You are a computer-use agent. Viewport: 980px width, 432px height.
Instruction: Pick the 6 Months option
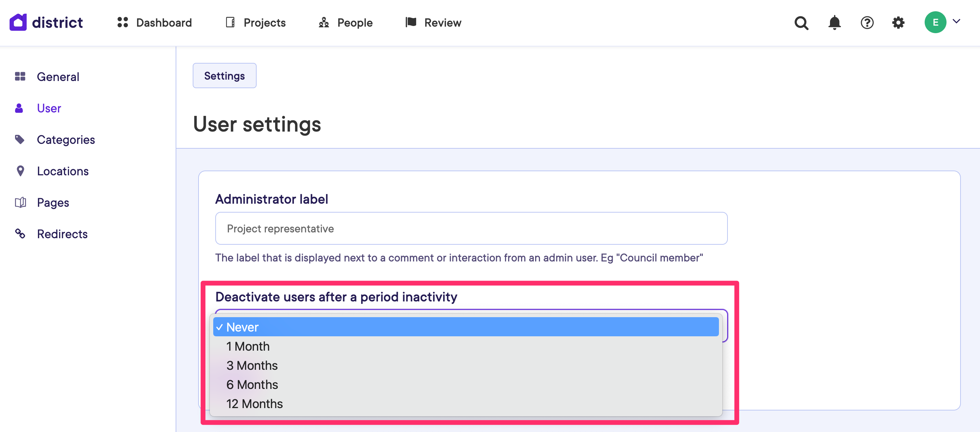252,384
